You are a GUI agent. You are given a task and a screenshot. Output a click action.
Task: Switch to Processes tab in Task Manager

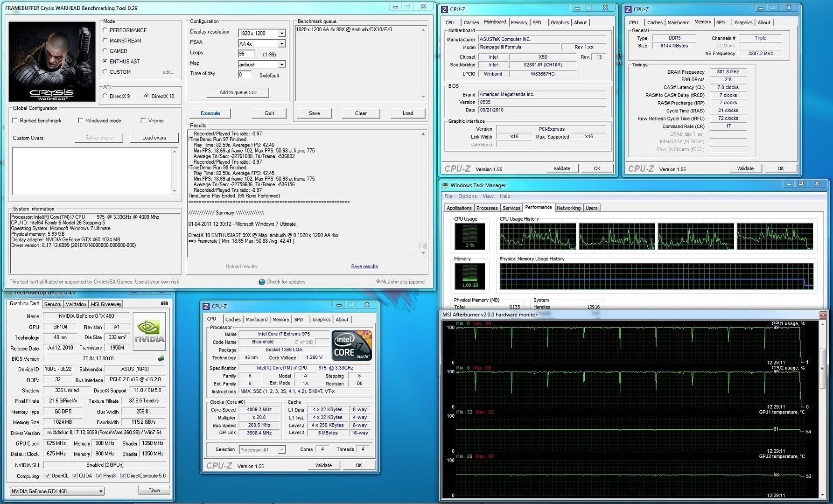click(487, 208)
